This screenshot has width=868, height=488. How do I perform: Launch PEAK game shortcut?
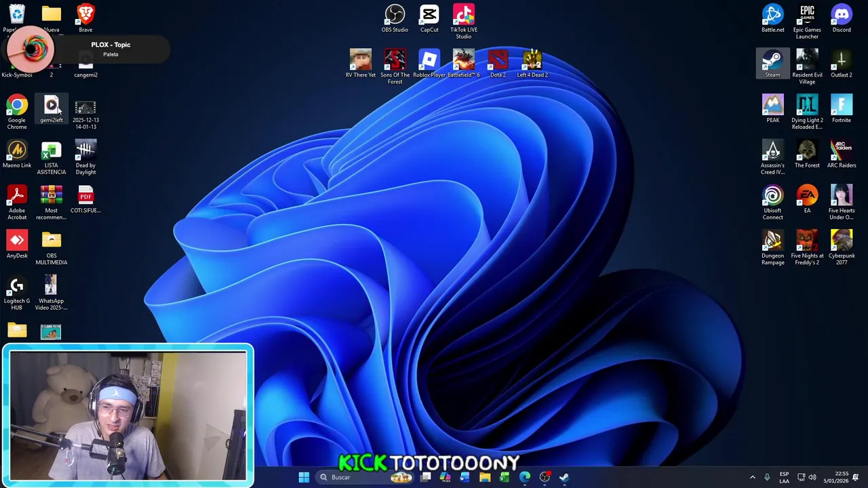(x=772, y=109)
